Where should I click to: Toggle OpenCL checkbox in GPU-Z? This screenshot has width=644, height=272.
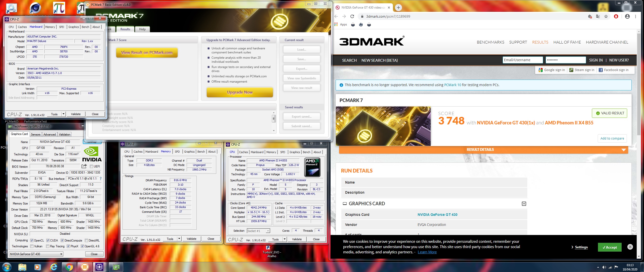pyautogui.click(x=32, y=241)
